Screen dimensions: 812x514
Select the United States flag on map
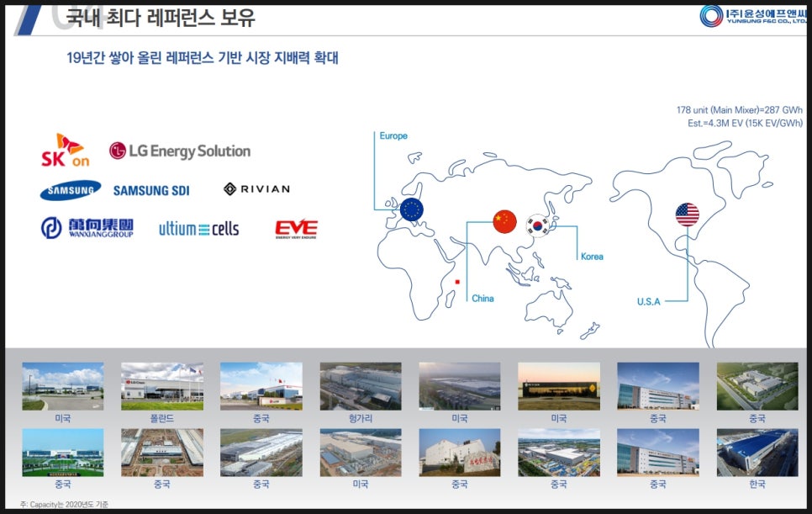click(x=688, y=215)
